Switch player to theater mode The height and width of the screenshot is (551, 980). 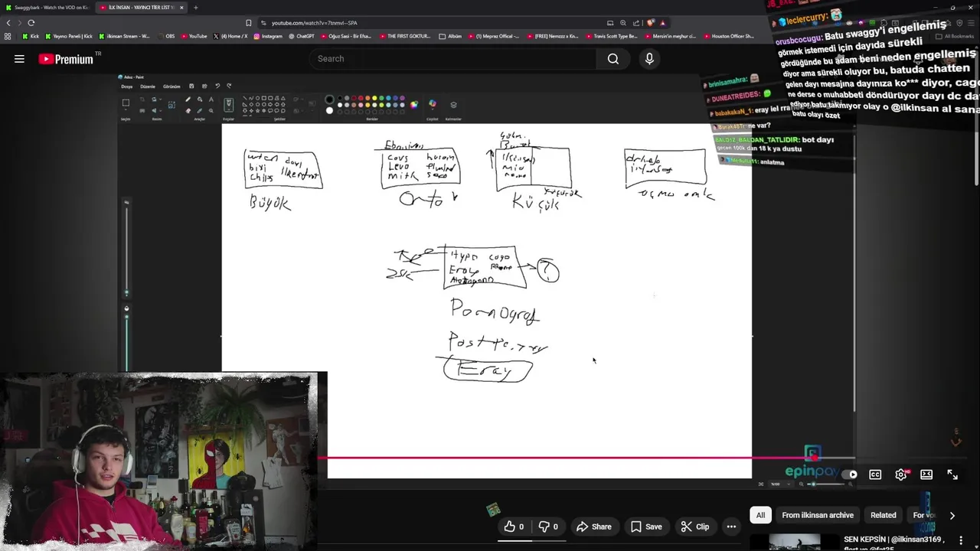pos(926,474)
